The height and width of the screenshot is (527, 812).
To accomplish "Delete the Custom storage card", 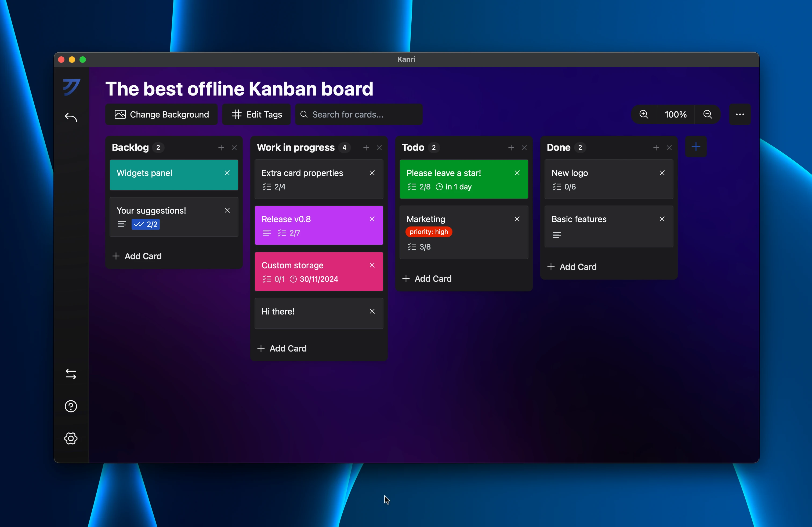I will tap(372, 265).
